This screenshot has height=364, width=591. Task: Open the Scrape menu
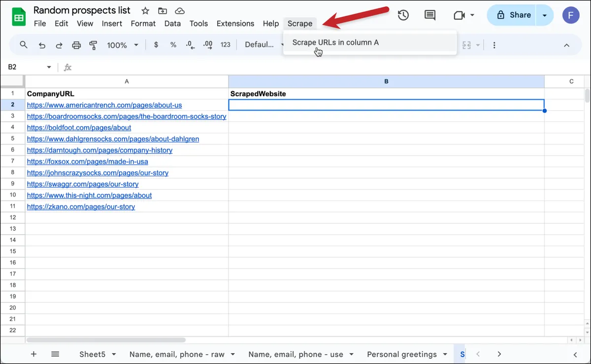[300, 24]
